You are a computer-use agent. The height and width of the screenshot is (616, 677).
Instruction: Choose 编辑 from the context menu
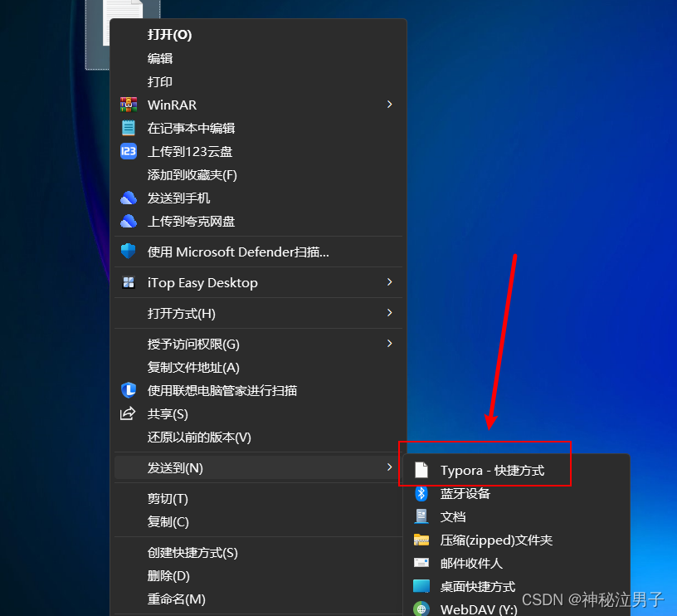(259, 58)
